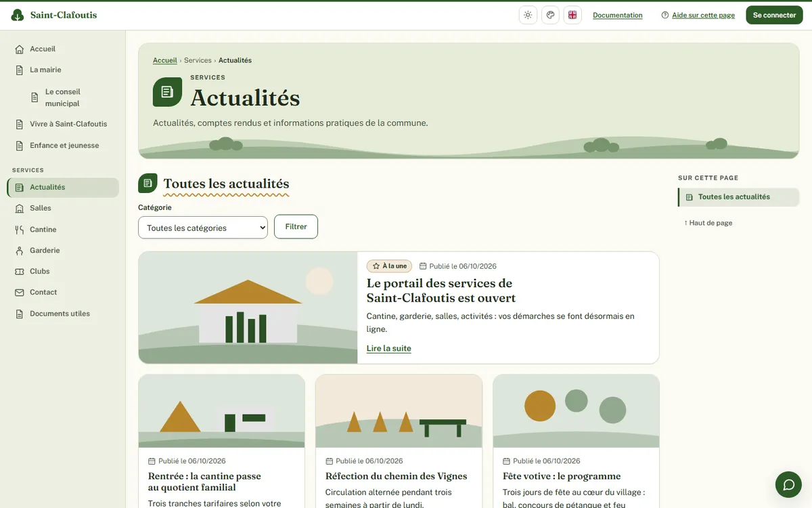Open the color palette theme picker
Viewport: 812px width, 508px height.
pos(550,15)
